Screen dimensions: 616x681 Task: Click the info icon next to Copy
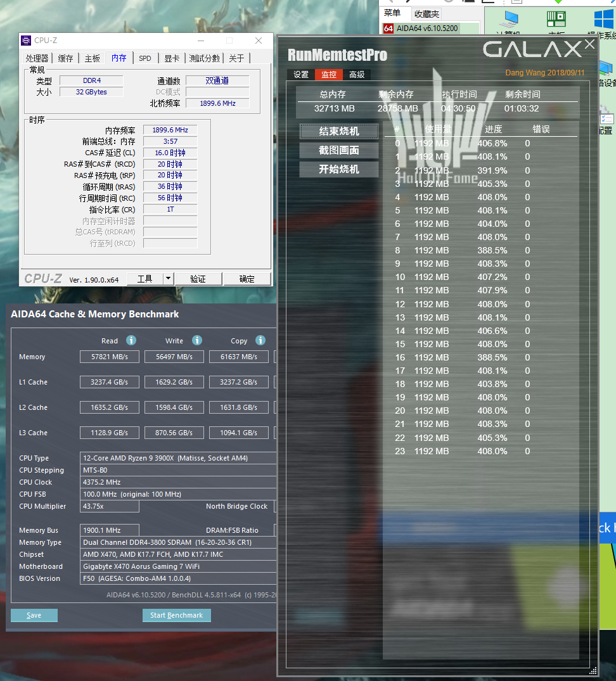coord(260,340)
